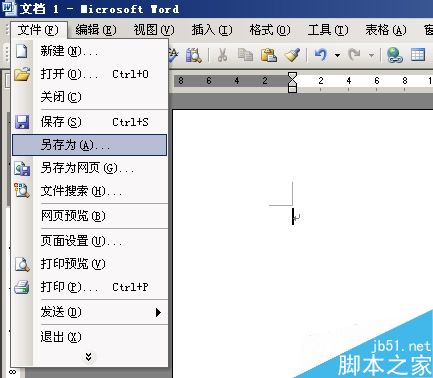Select 打印(P)... entry
Image resolution: width=433 pixels, height=378 pixels.
coord(89,287)
